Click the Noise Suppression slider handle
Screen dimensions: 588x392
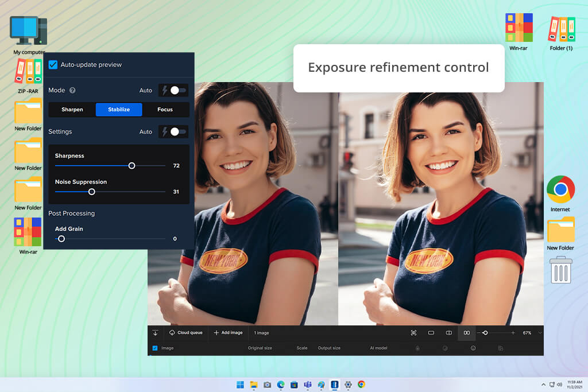91,192
